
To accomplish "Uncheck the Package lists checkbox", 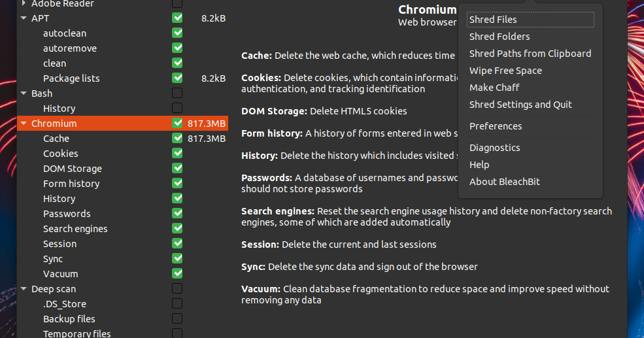I will click(177, 78).
